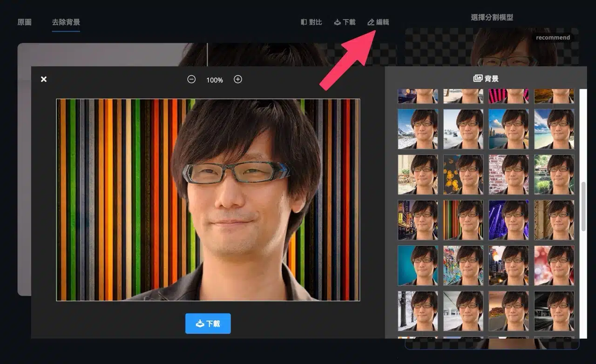Select the 去除背景 tab
Image resolution: width=596 pixels, height=364 pixels.
click(x=66, y=22)
